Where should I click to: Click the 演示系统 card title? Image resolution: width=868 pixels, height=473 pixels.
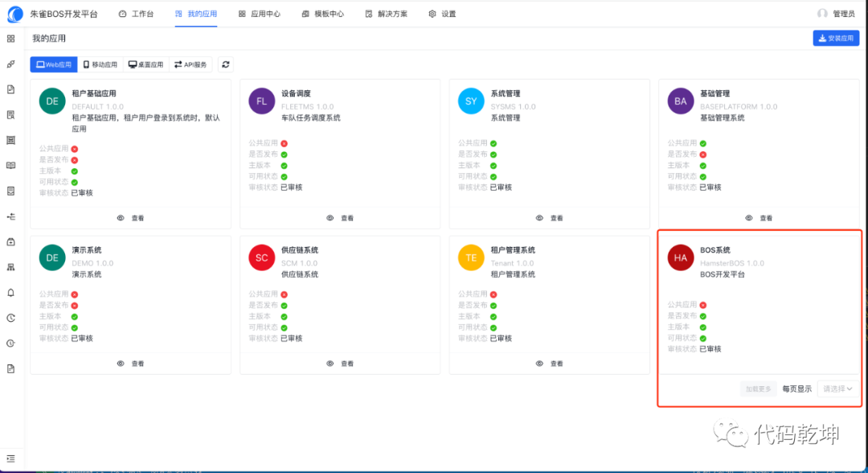pyautogui.click(x=87, y=250)
